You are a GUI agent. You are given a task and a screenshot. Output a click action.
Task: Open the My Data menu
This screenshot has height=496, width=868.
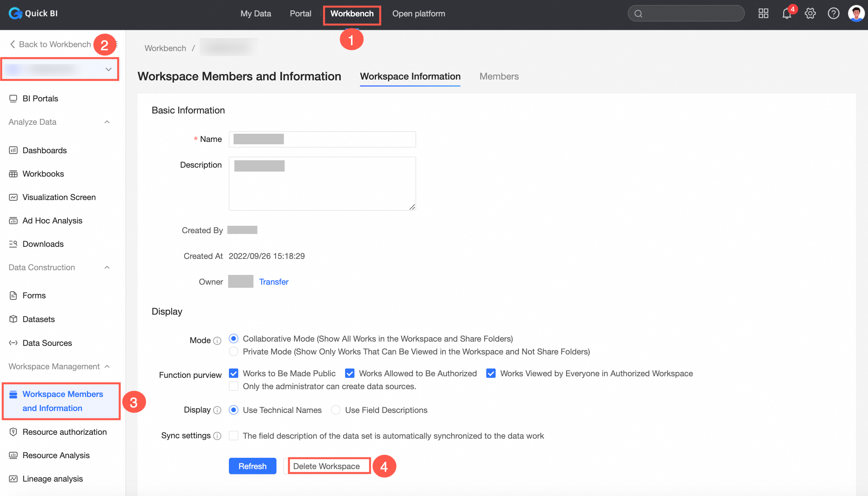[256, 14]
